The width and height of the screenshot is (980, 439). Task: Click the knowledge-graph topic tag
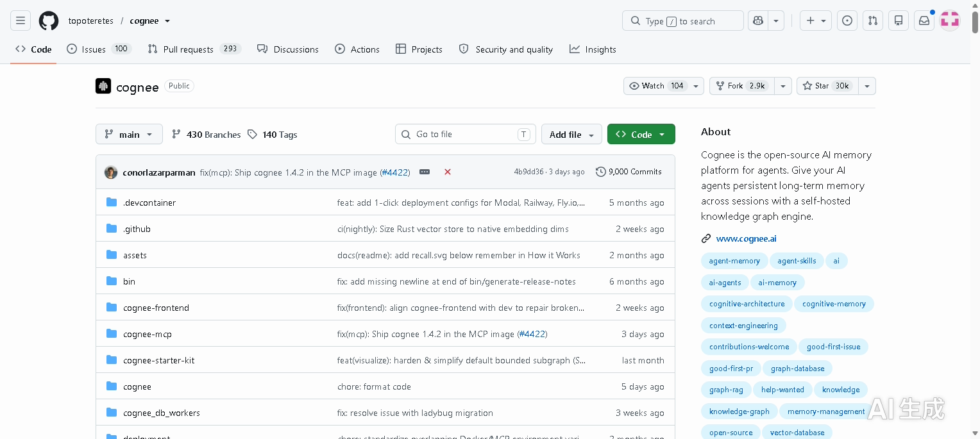[x=739, y=411]
